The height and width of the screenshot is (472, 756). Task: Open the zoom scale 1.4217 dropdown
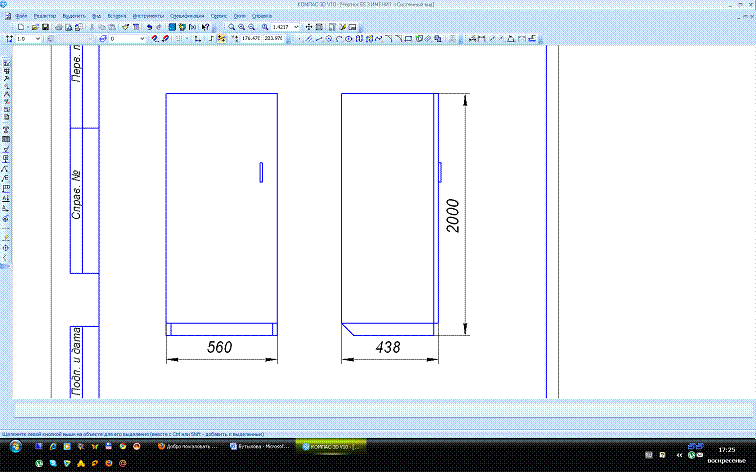click(x=297, y=26)
